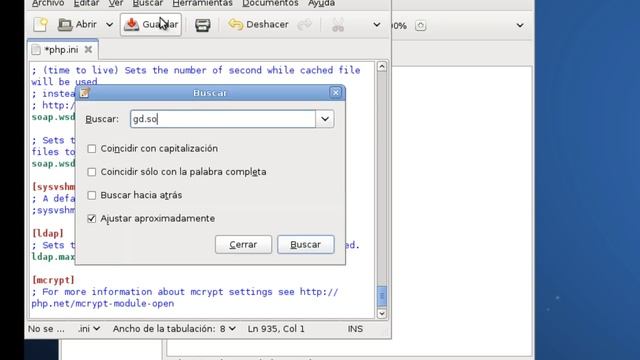Open the Editar menu
This screenshot has width=640, height=360.
(86, 3)
